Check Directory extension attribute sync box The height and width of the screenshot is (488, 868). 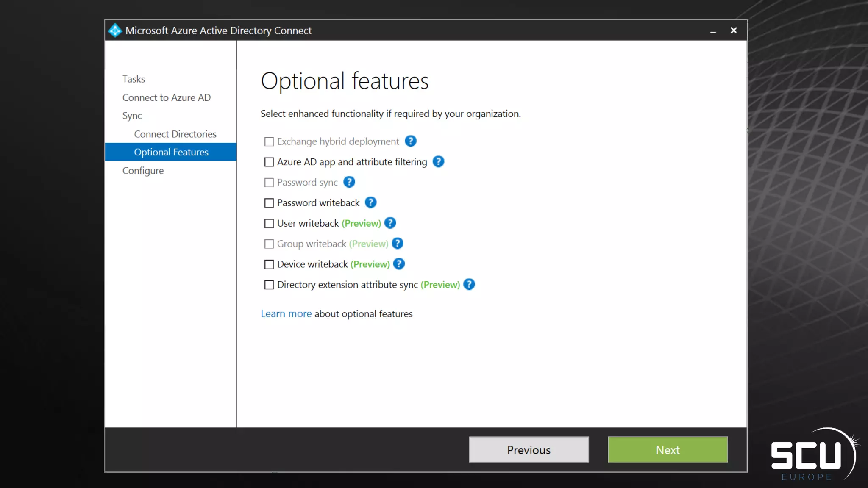269,285
